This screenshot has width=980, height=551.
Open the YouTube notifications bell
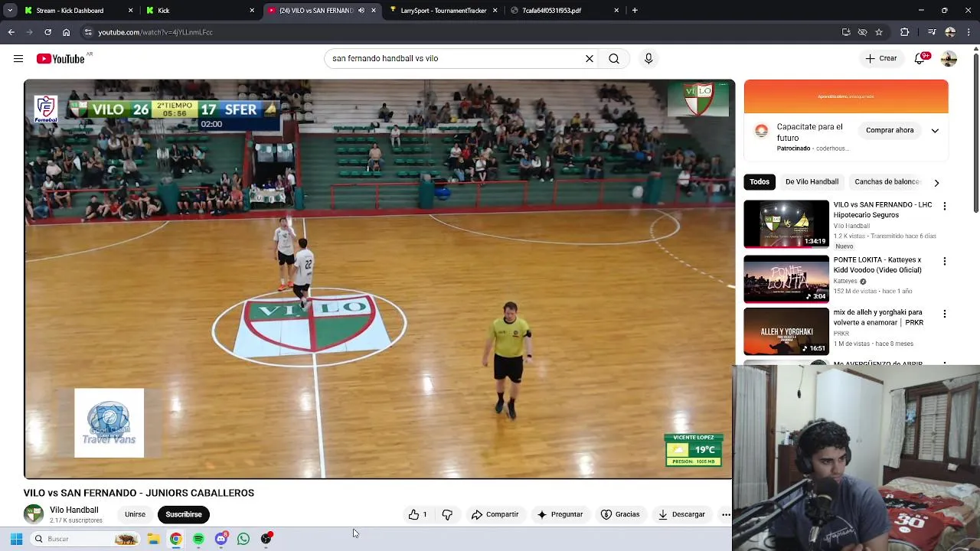pyautogui.click(x=921, y=58)
